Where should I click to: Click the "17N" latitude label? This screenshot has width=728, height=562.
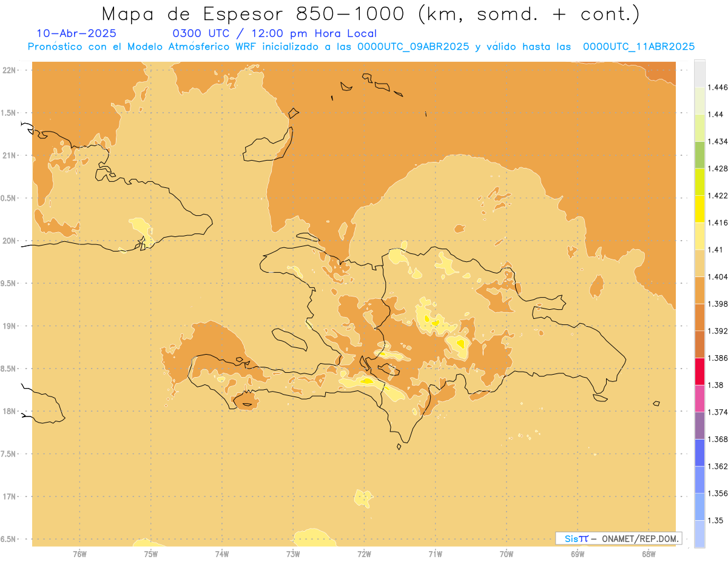click(x=10, y=497)
